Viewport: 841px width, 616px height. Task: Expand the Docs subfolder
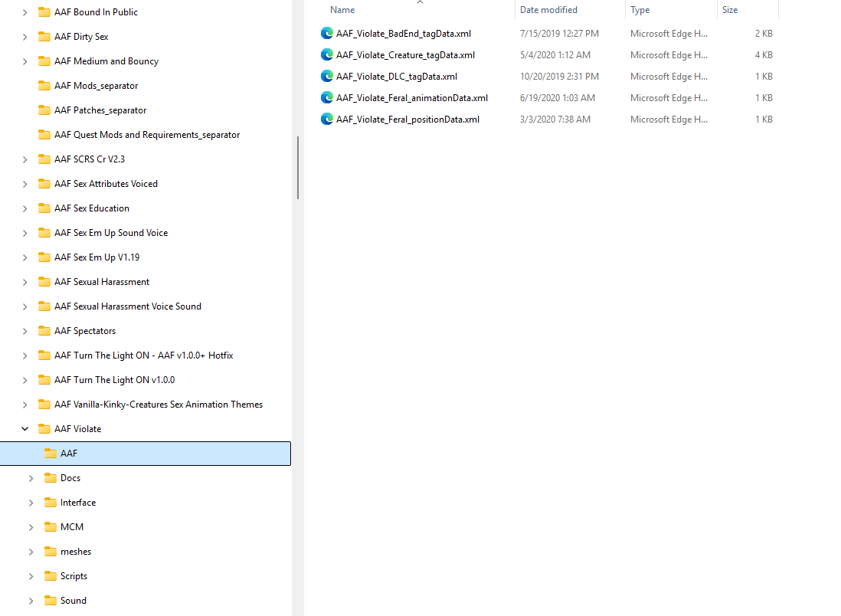click(x=31, y=478)
